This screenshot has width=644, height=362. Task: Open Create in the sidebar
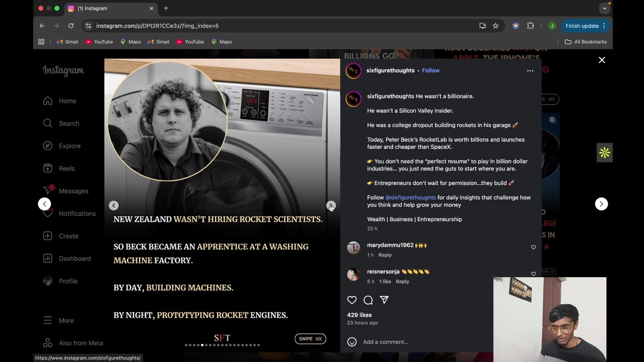click(60, 236)
